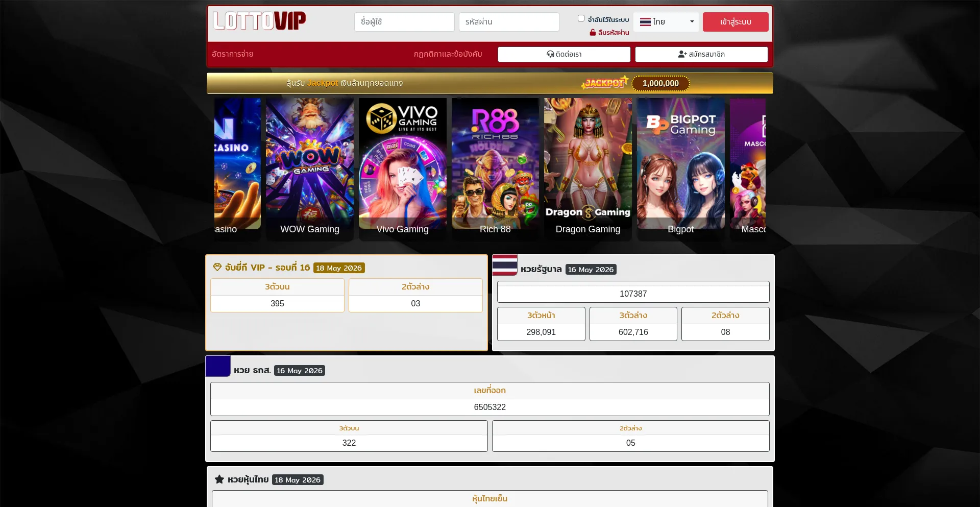Click the username input field
Image resolution: width=980 pixels, height=507 pixels.
click(404, 22)
